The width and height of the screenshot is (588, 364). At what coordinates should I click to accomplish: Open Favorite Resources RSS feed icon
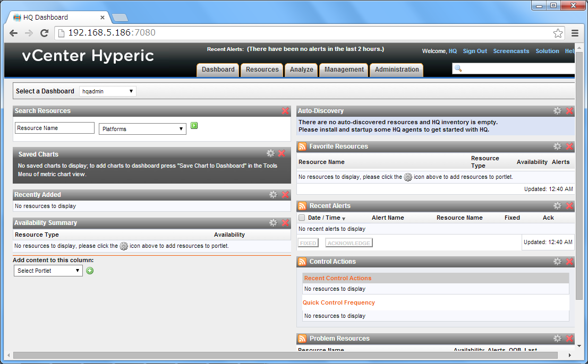pyautogui.click(x=302, y=146)
